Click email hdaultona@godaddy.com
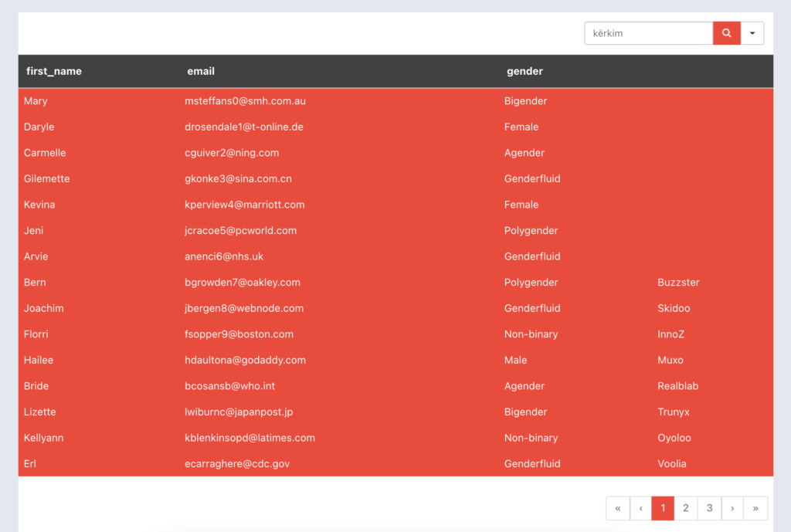Screen dimensions: 791x532 pos(245,360)
